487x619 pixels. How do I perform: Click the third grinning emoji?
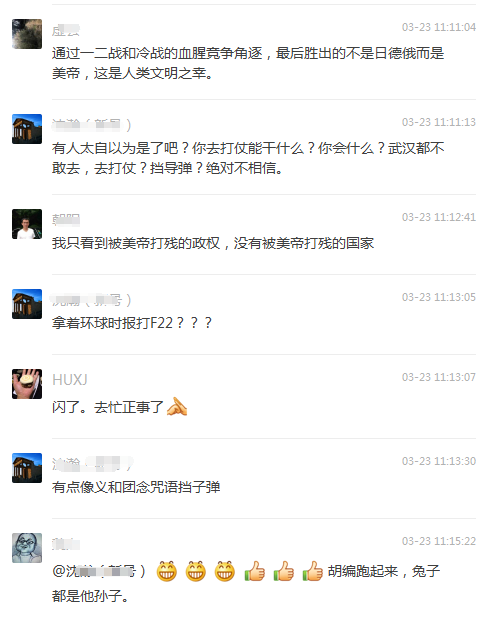[x=225, y=571]
